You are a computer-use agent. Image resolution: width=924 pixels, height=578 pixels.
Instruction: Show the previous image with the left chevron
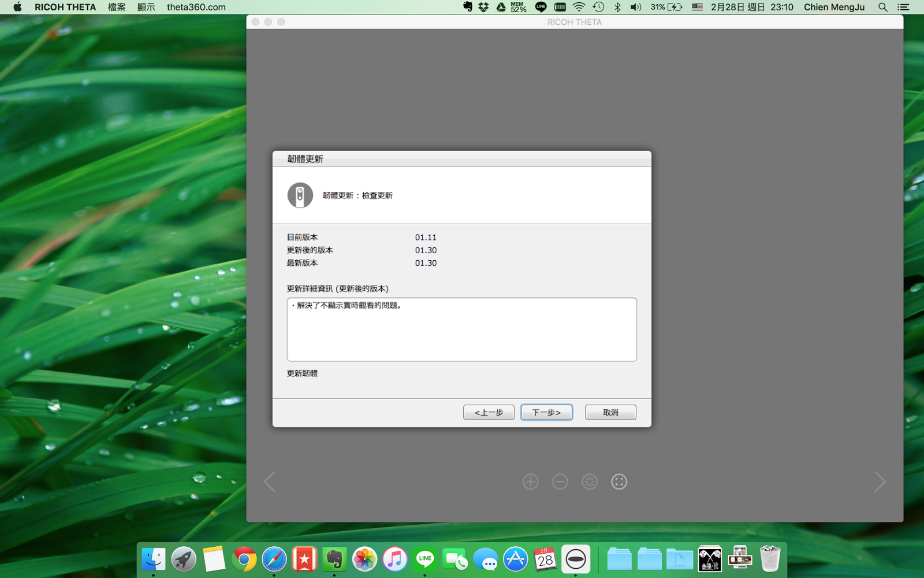[x=270, y=481]
